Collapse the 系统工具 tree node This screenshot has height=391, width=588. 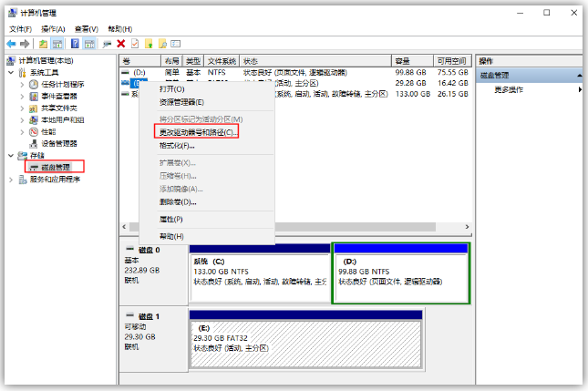pyautogui.click(x=11, y=72)
